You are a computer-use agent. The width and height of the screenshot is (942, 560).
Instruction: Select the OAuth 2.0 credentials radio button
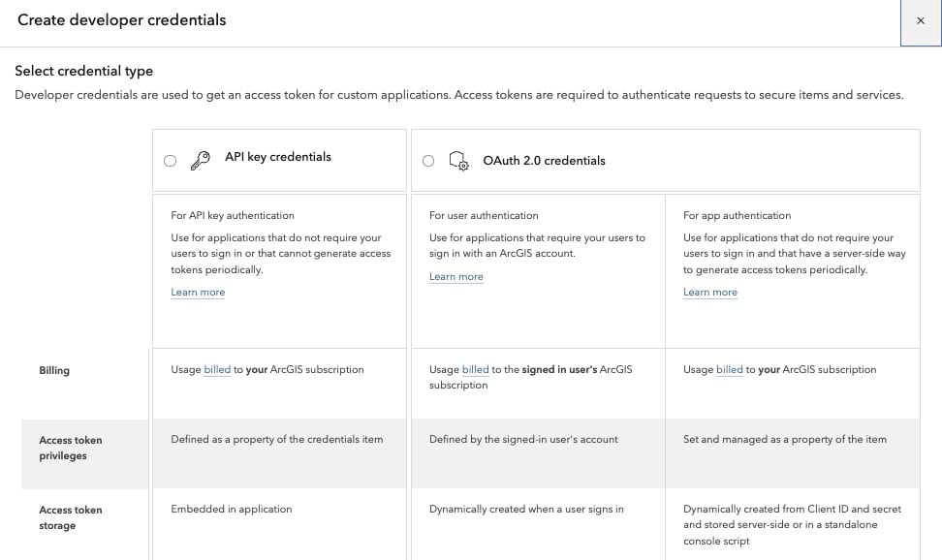click(428, 161)
